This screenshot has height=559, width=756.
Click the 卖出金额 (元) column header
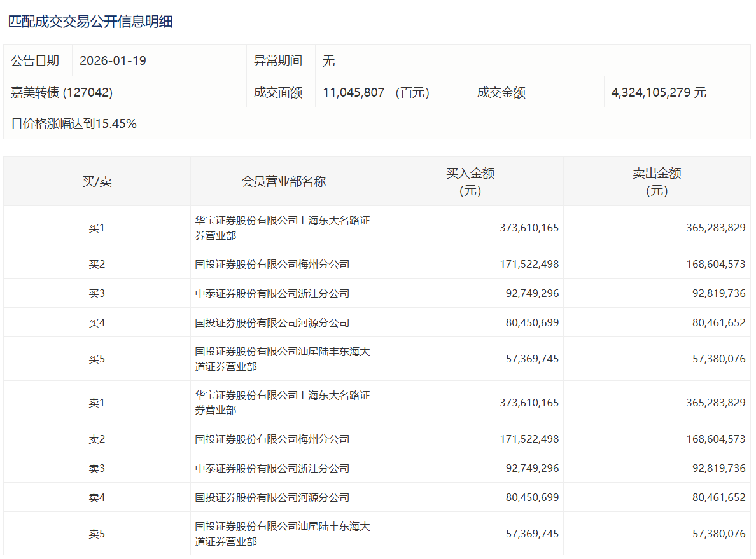coord(657,181)
